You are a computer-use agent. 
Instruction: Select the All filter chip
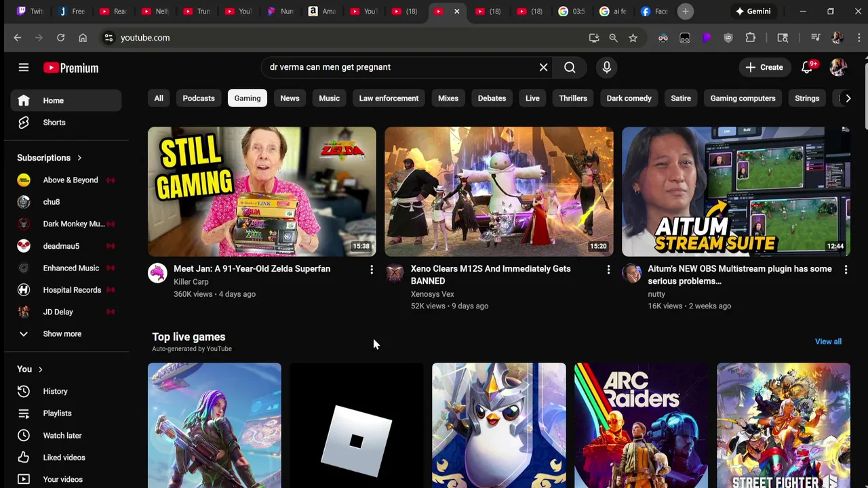coord(159,98)
